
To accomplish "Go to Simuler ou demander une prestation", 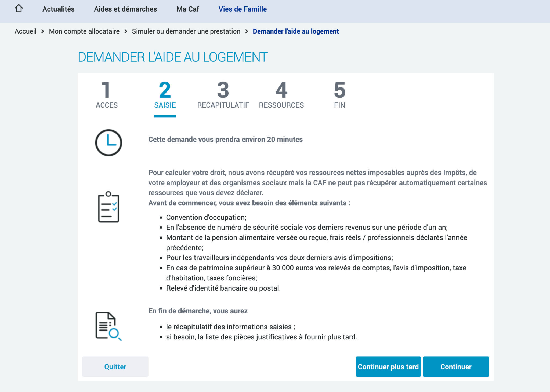I will click(186, 31).
